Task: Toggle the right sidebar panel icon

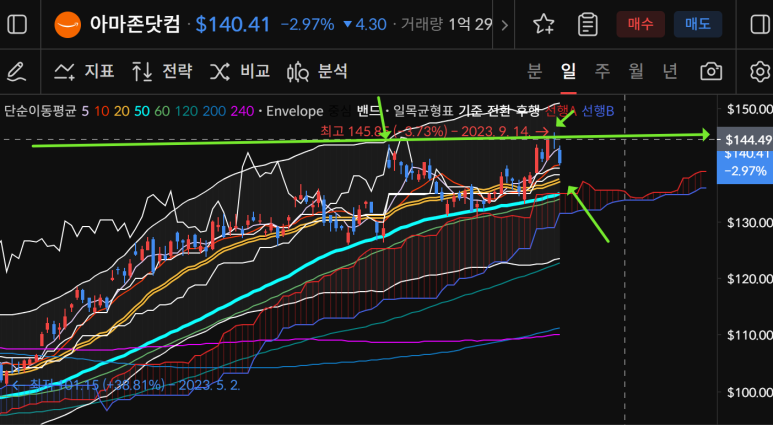Action: [760, 24]
